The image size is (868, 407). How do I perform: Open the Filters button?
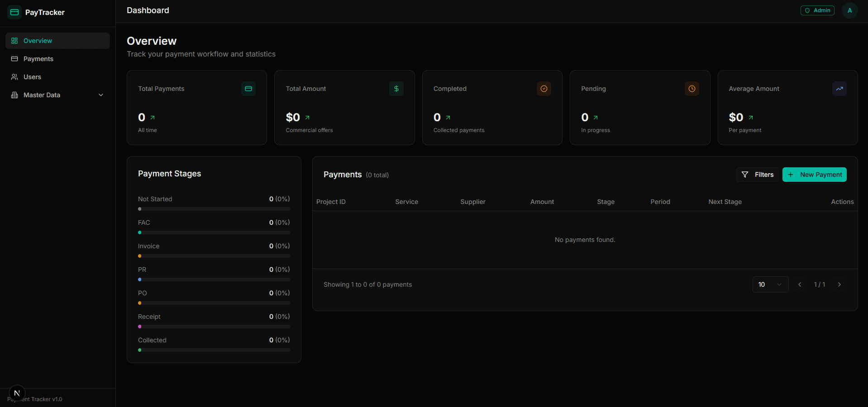pyautogui.click(x=758, y=175)
